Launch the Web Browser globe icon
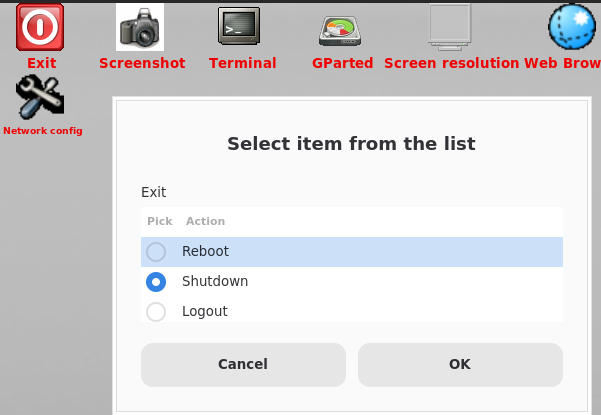 572,27
